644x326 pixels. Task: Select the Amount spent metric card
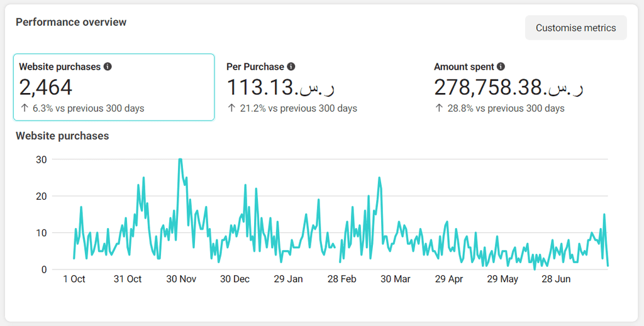529,87
